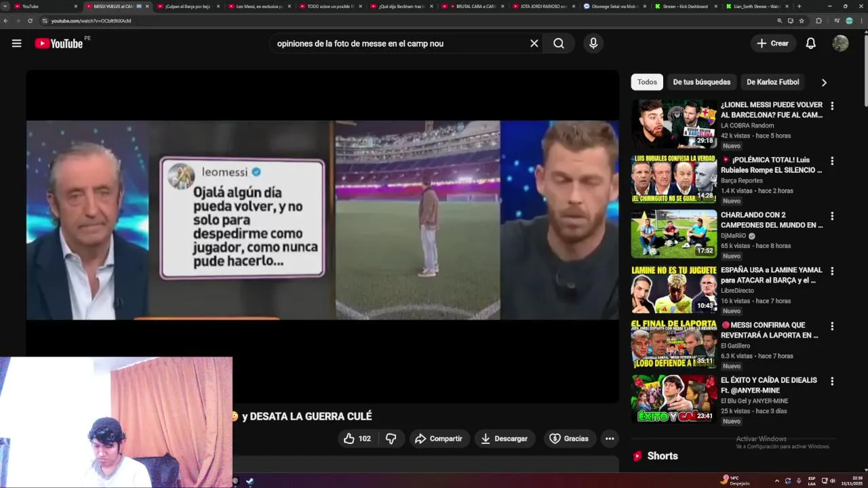The width and height of the screenshot is (868, 488).
Task: Open browser three-dot menu
Action: 861,21
